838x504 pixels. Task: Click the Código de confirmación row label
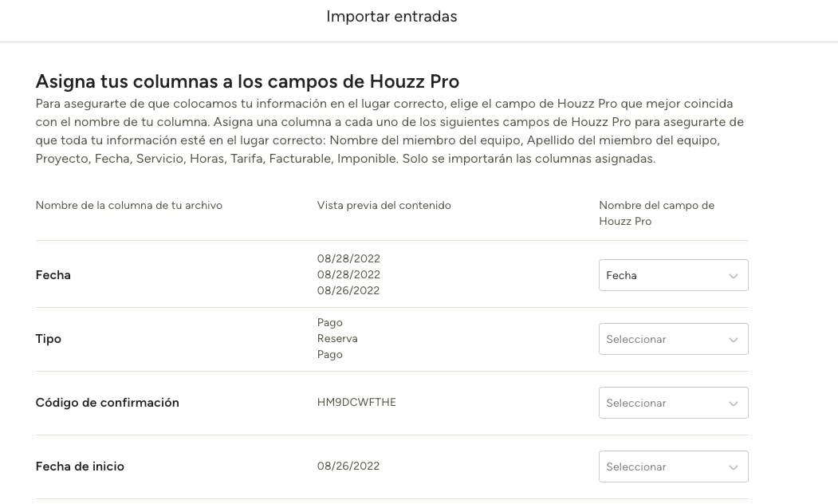coord(108,403)
